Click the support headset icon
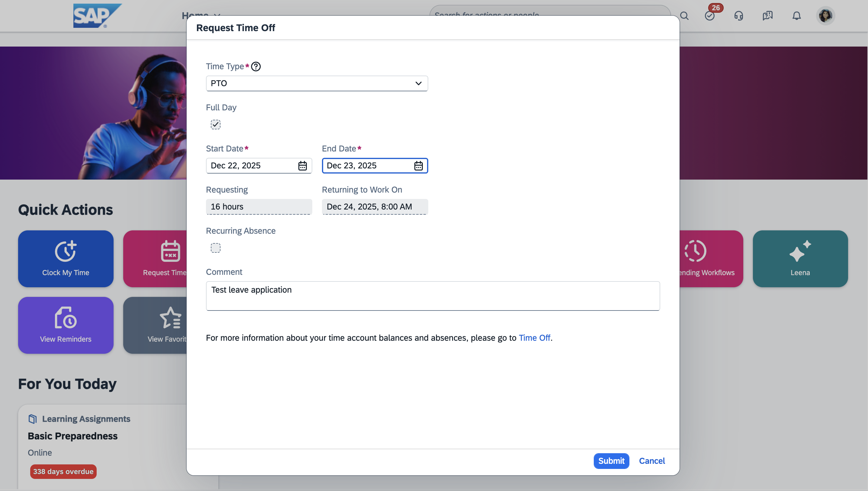 (x=738, y=15)
